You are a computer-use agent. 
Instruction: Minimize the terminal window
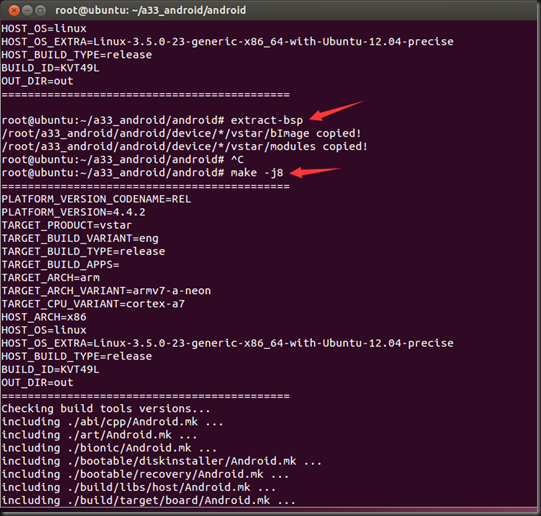click(x=27, y=11)
